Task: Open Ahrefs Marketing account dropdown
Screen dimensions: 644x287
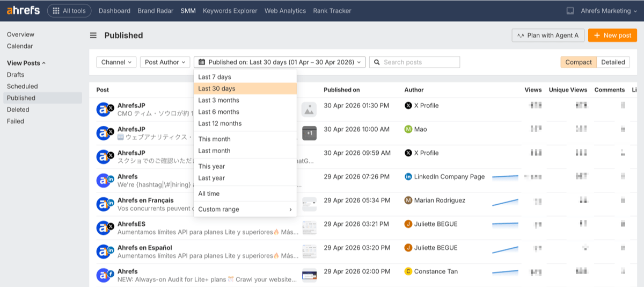Action: click(608, 11)
